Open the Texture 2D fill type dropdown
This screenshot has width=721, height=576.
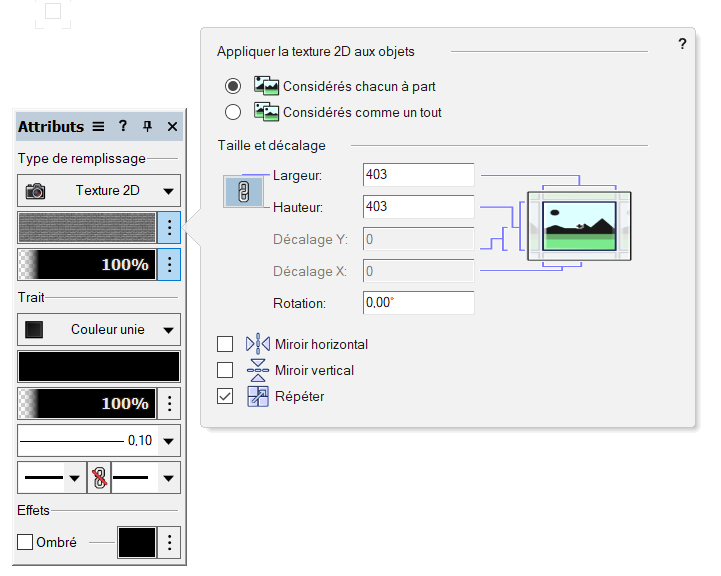[x=99, y=190]
